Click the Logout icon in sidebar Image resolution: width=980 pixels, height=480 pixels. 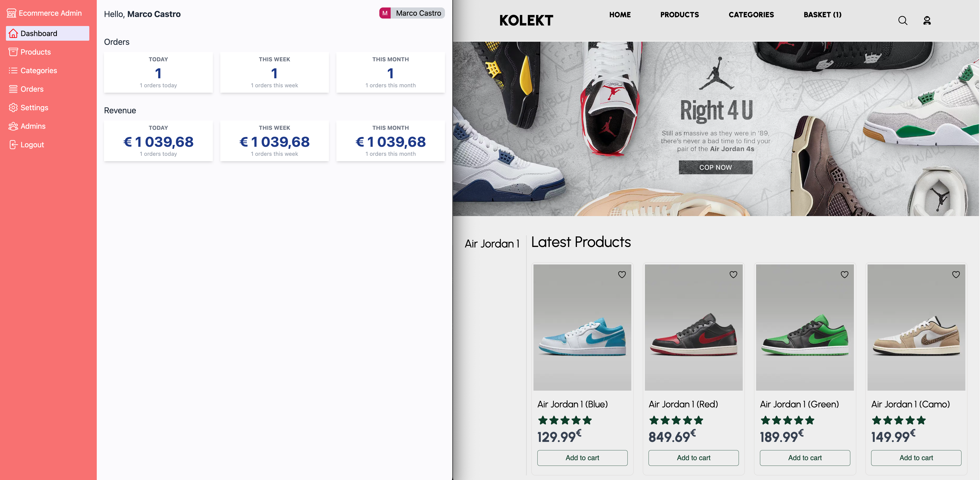coord(13,145)
